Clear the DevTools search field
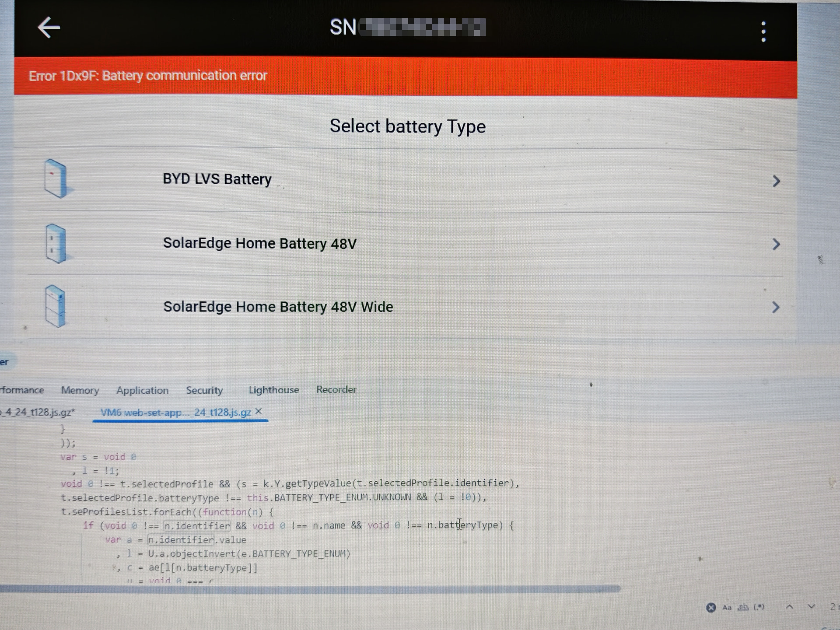840x630 pixels. (711, 607)
